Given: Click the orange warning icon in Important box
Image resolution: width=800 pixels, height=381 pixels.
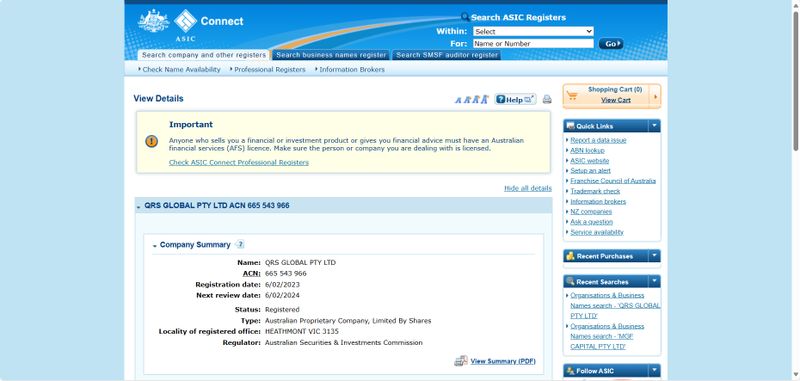Looking at the screenshot, I should tap(152, 141).
